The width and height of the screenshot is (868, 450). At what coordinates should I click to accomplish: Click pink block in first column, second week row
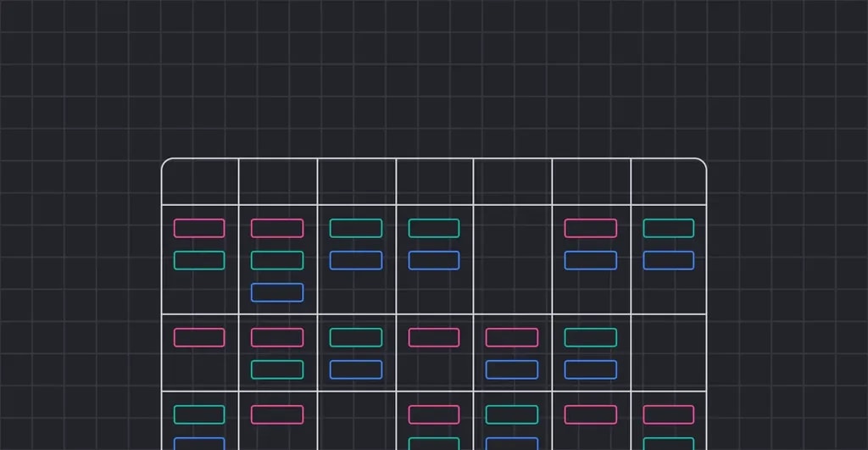[x=199, y=337]
